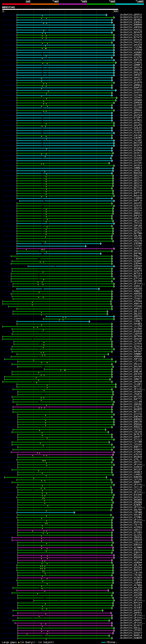146x644 pixels.
Task: Click the green alignment bar for Q2VCI6
Action: coord(66,18)
